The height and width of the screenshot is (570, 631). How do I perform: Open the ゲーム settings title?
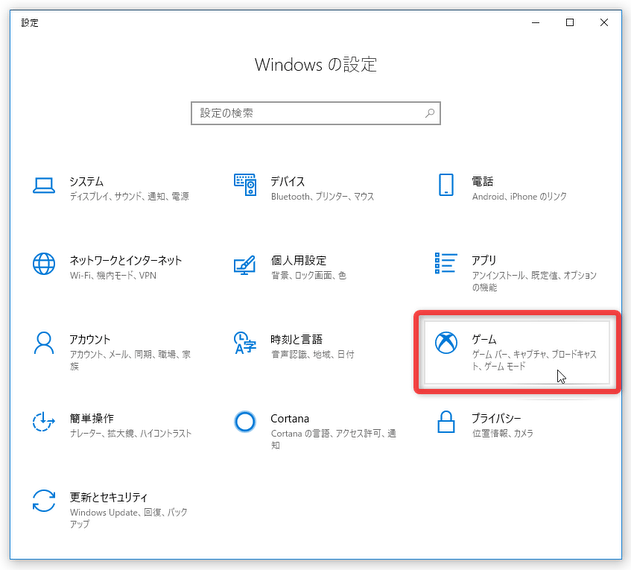point(484,339)
